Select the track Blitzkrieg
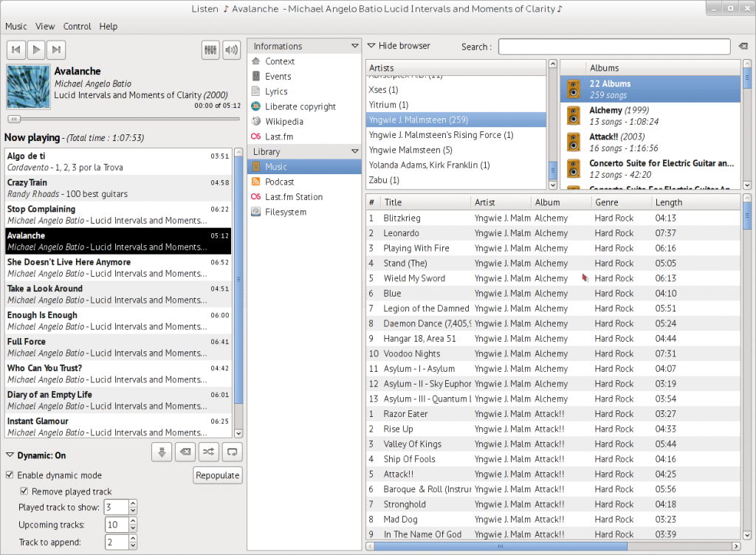The image size is (756, 555). pos(553,218)
